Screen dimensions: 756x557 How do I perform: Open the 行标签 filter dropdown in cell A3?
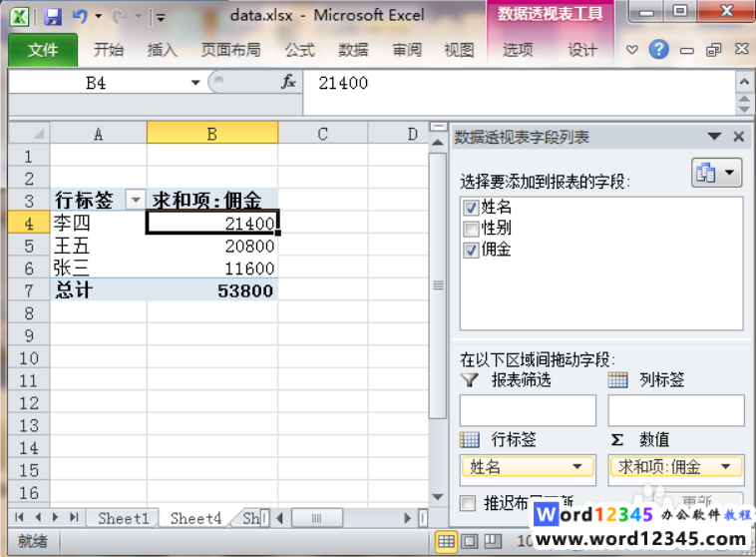136,200
